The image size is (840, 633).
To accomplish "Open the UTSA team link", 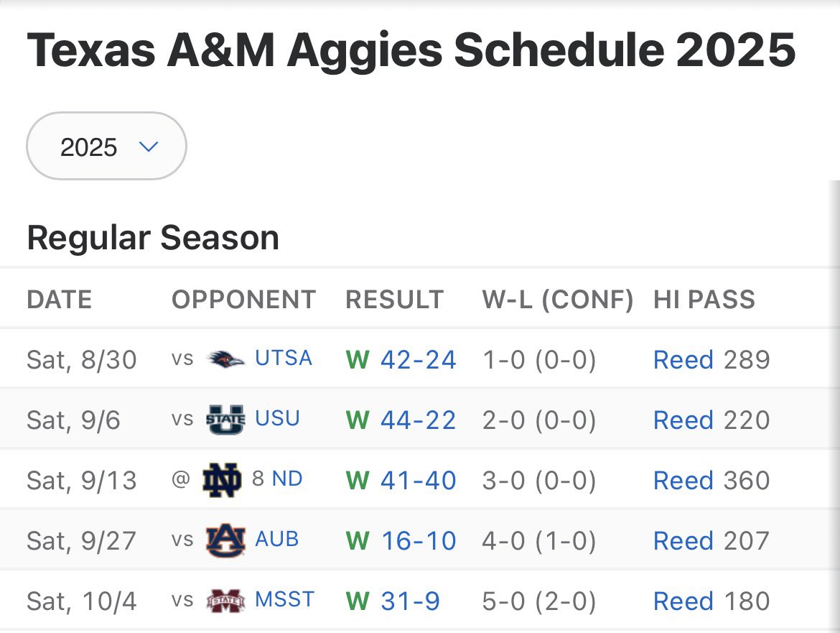I will (x=284, y=359).
